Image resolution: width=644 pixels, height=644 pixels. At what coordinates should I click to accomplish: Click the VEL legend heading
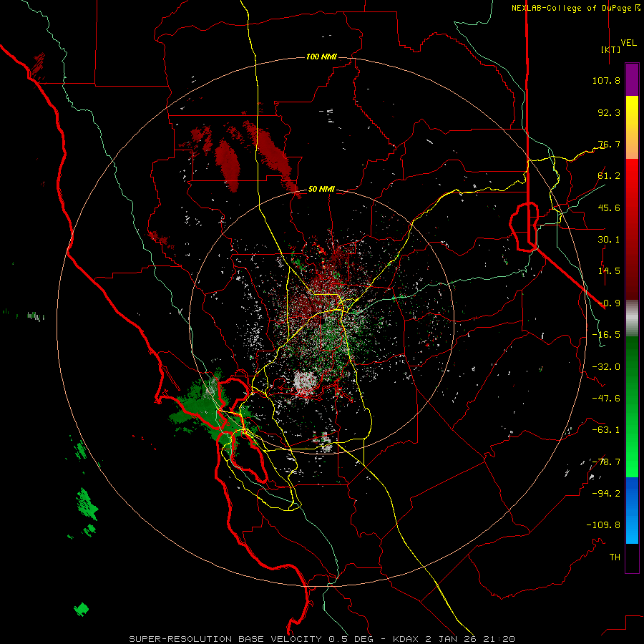coord(628,42)
